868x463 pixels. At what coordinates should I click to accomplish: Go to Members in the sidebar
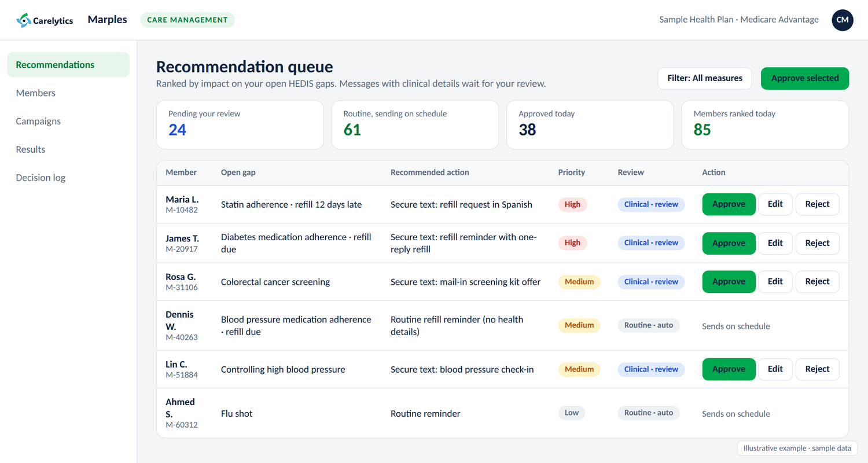point(68,93)
